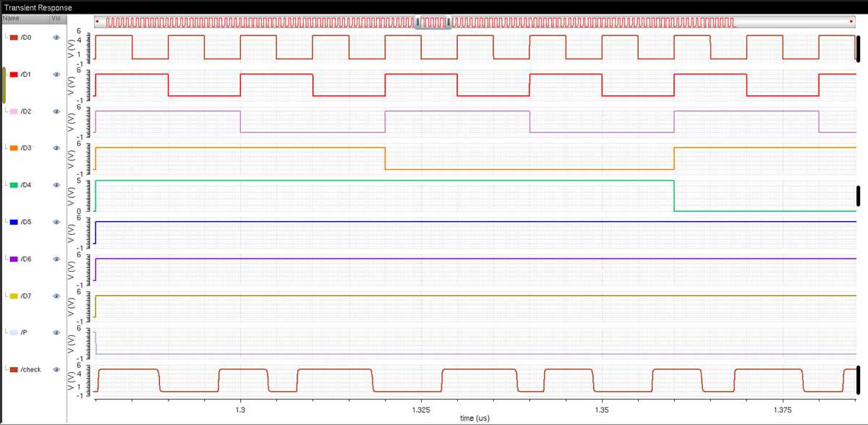Toggle the eye icon for /D5
The image size is (868, 425).
(x=56, y=222)
